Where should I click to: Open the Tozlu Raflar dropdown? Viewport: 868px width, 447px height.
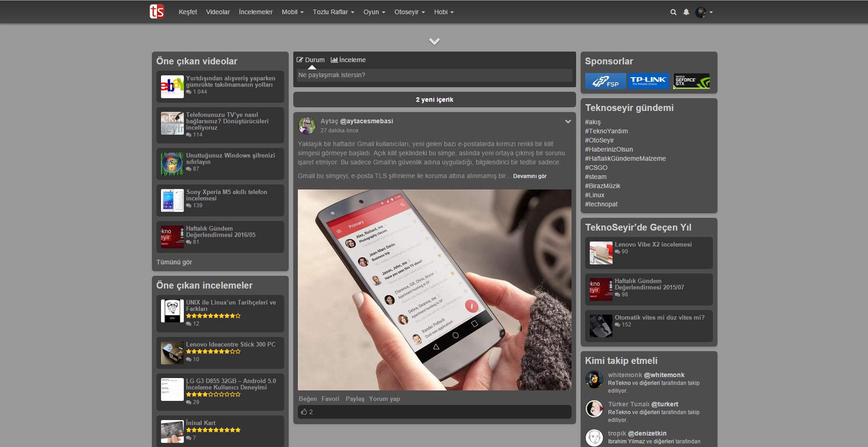[x=333, y=12]
